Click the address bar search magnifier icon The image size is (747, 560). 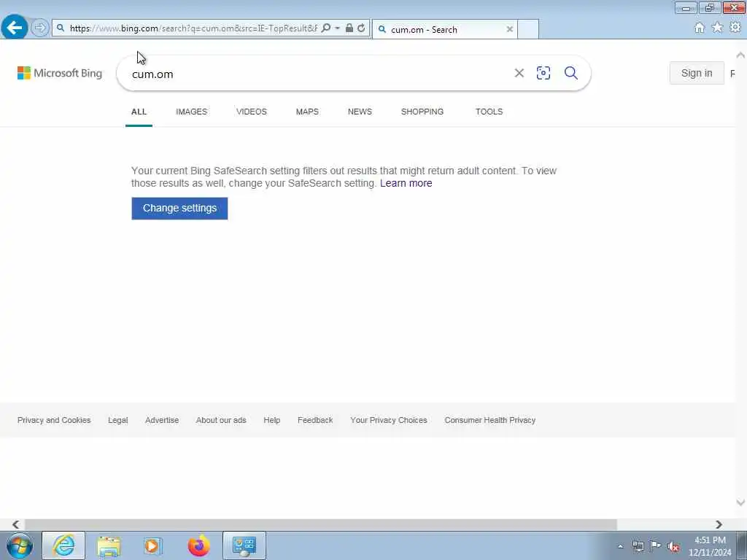[326, 28]
